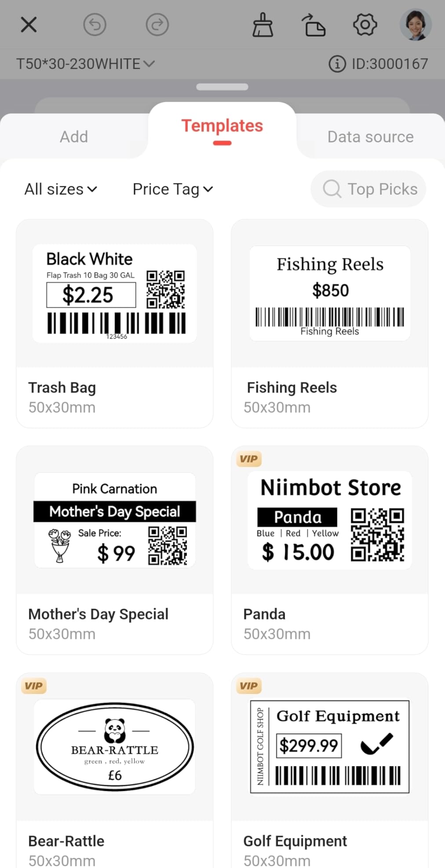
Task: Tap the Top Picks search field
Action: 368,189
